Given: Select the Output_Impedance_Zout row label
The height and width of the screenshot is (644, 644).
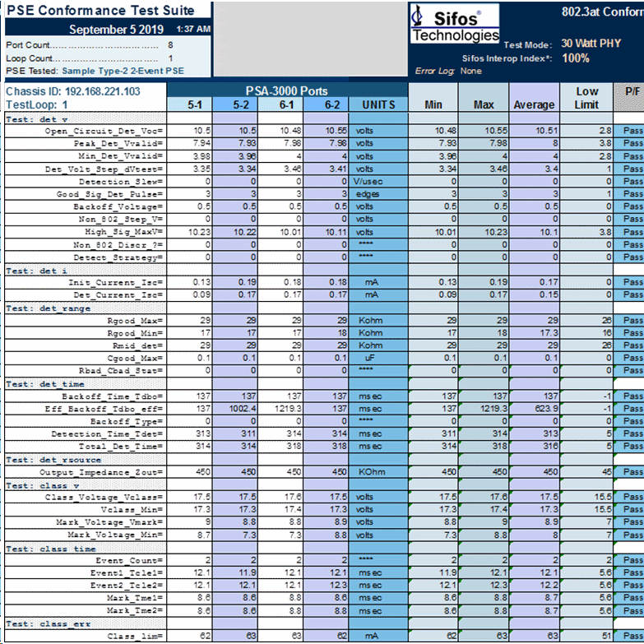Looking at the screenshot, I should [x=102, y=472].
